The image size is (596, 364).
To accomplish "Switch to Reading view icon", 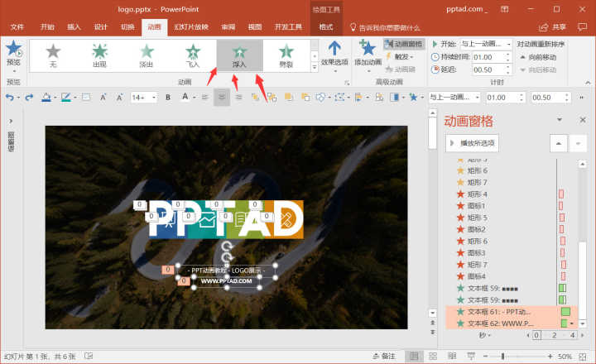I will pyautogui.click(x=452, y=357).
